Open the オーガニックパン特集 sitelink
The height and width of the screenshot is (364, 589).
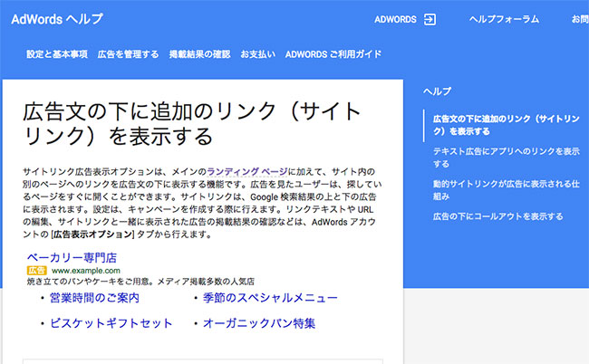click(259, 323)
